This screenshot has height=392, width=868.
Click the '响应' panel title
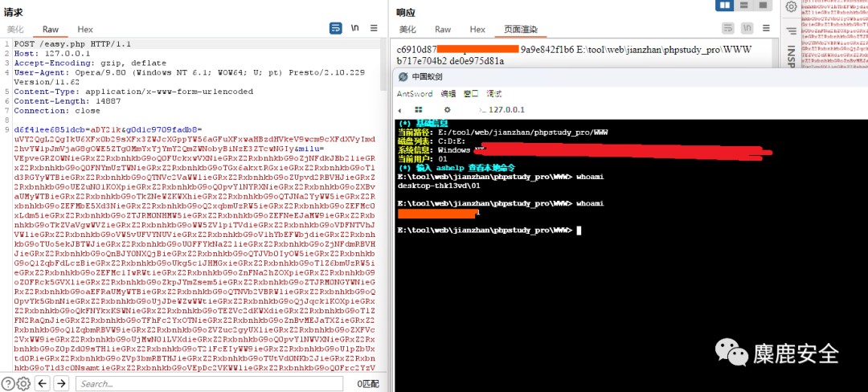(406, 12)
